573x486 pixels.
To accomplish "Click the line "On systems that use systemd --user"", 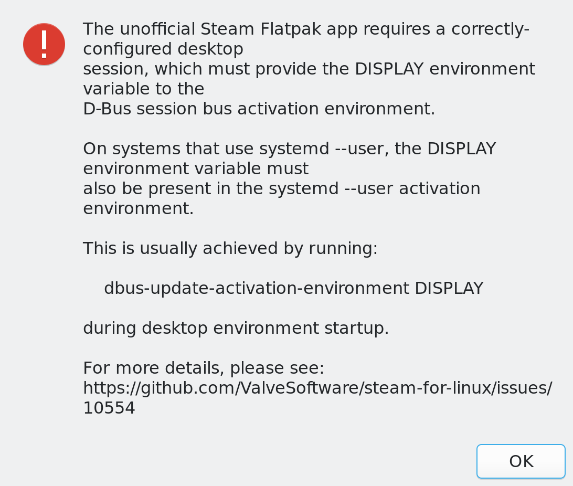I will [289, 149].
